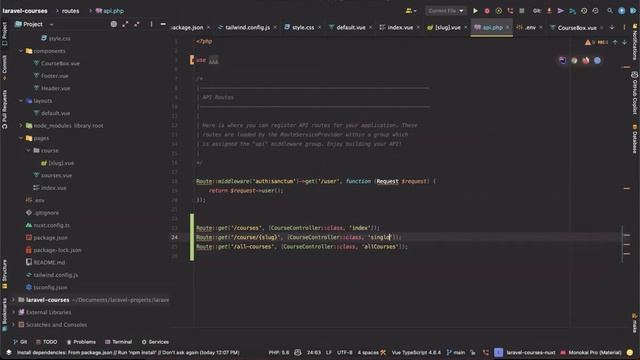Open the Problems tool window
The image size is (640, 360).
click(x=81, y=342)
